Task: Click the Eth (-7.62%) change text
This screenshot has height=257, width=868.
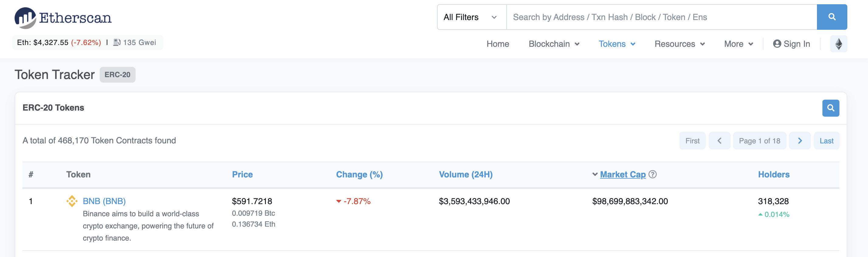Action: pyautogui.click(x=86, y=43)
